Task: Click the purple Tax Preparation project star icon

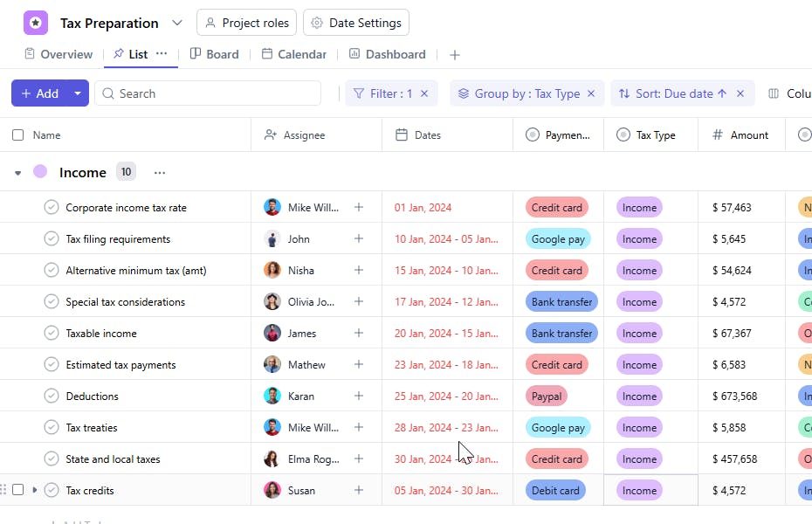Action: click(x=36, y=23)
